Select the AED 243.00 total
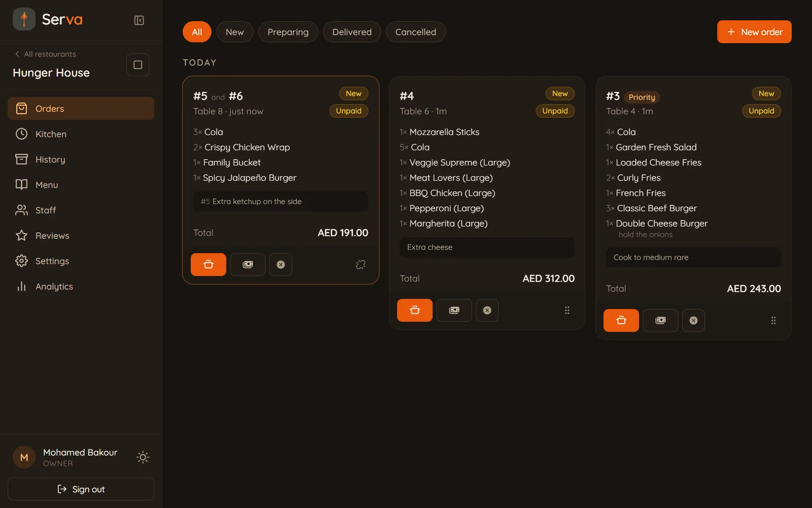Screen dimensions: 812x508 tap(754, 289)
